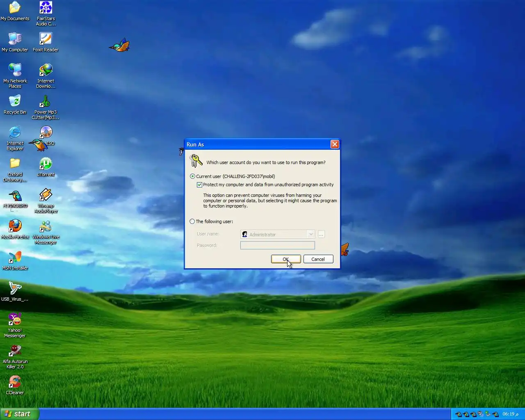Close the Run As dialog window

[335, 144]
